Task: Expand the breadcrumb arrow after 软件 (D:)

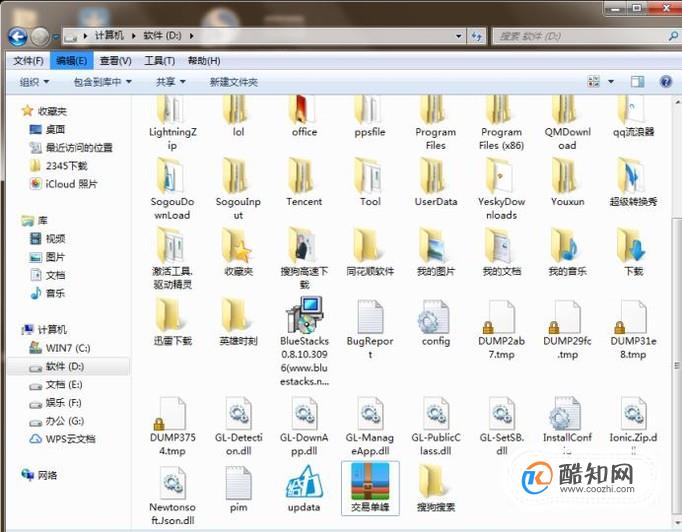Action: click(x=191, y=36)
